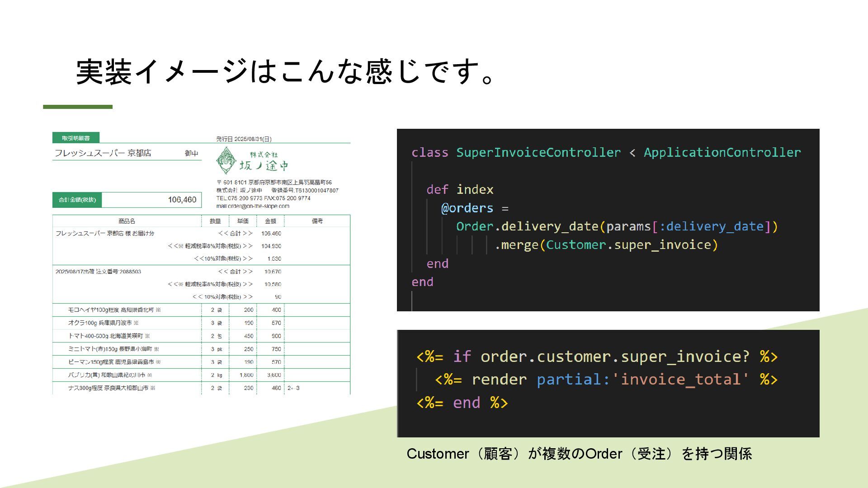Click the 金額 column header
Screen dimensions: 868x488
[x=270, y=221]
